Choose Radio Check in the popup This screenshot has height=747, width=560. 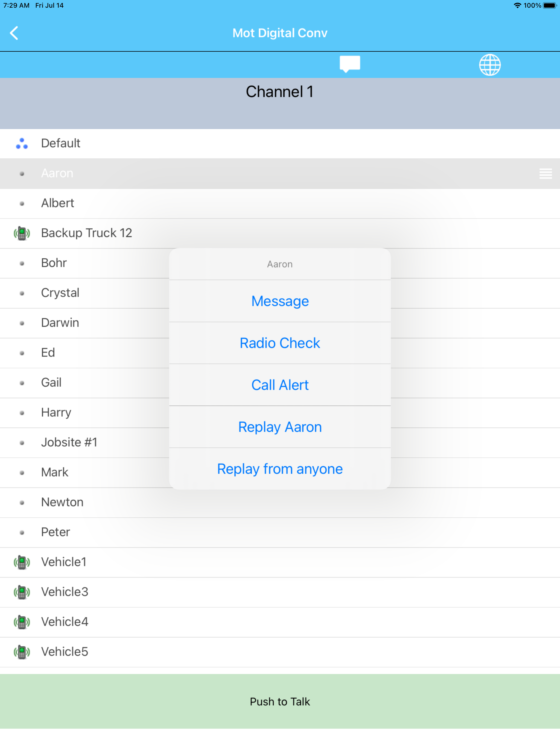coord(280,343)
